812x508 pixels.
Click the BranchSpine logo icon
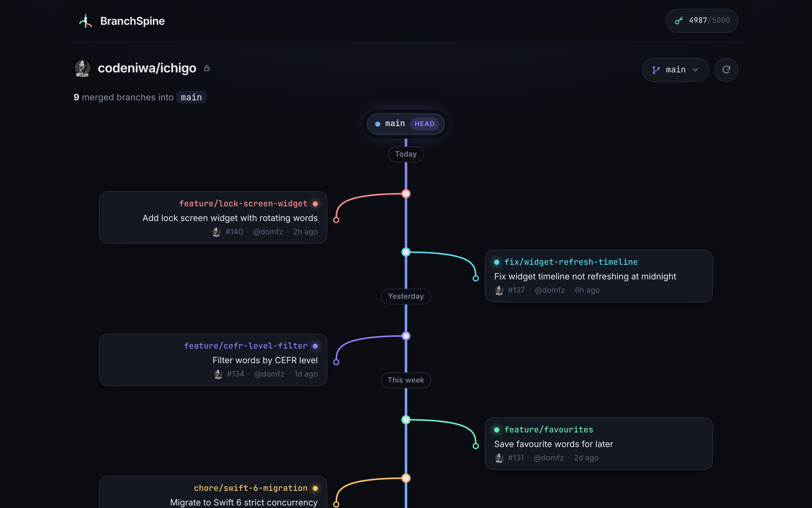[86, 21]
